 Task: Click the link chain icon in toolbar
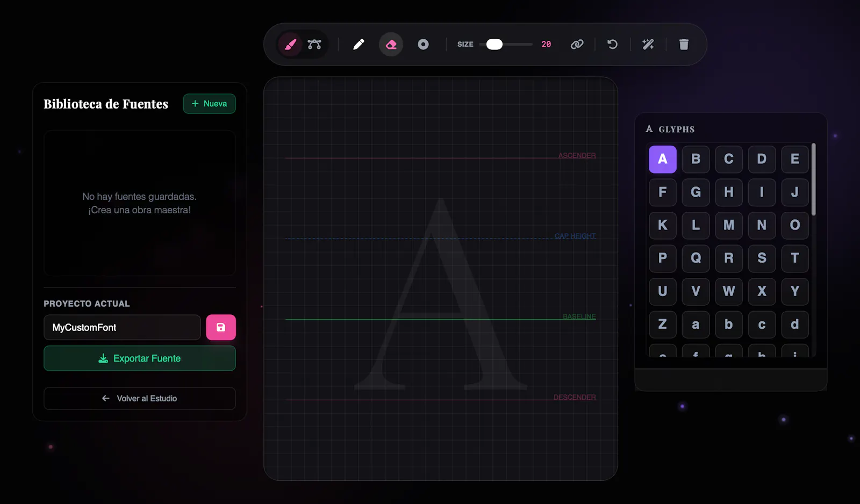(577, 44)
